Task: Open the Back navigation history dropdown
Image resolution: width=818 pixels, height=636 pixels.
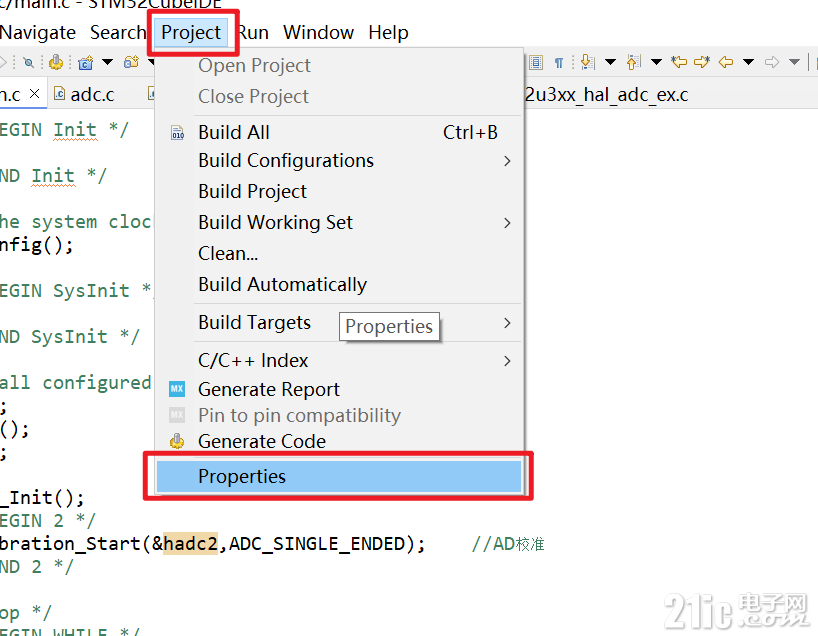Action: pos(748,63)
